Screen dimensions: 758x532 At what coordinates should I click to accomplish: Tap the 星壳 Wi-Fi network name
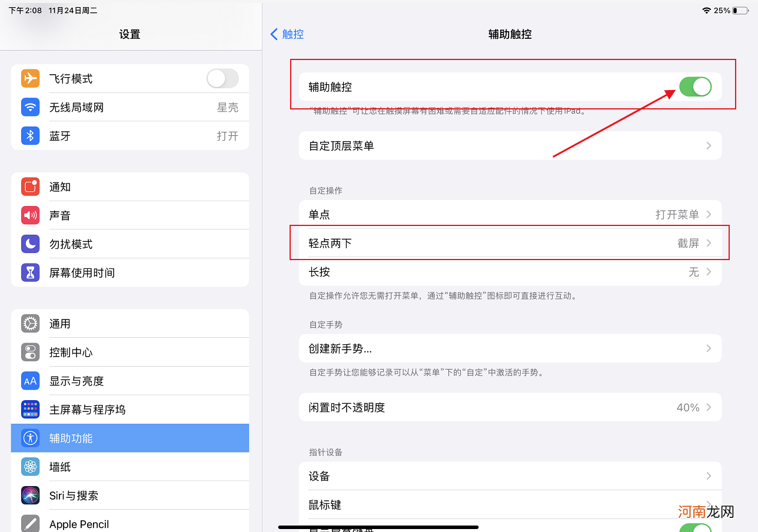(228, 107)
